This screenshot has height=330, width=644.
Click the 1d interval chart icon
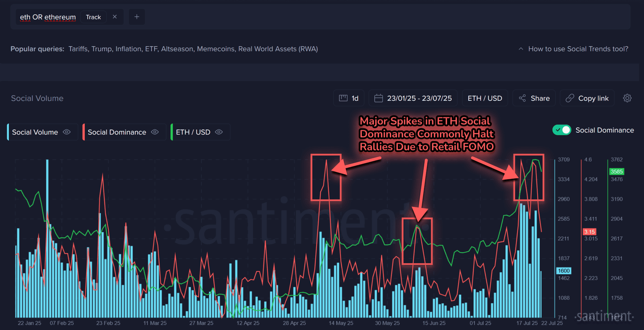point(343,98)
